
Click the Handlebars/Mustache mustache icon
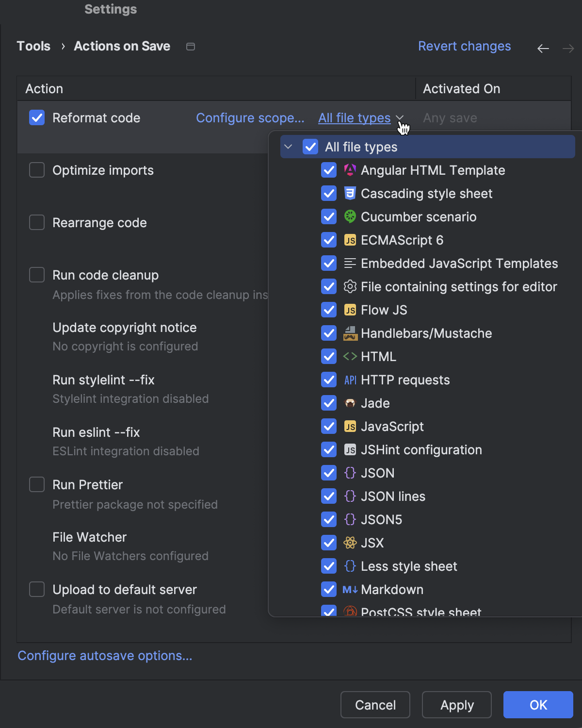350,333
